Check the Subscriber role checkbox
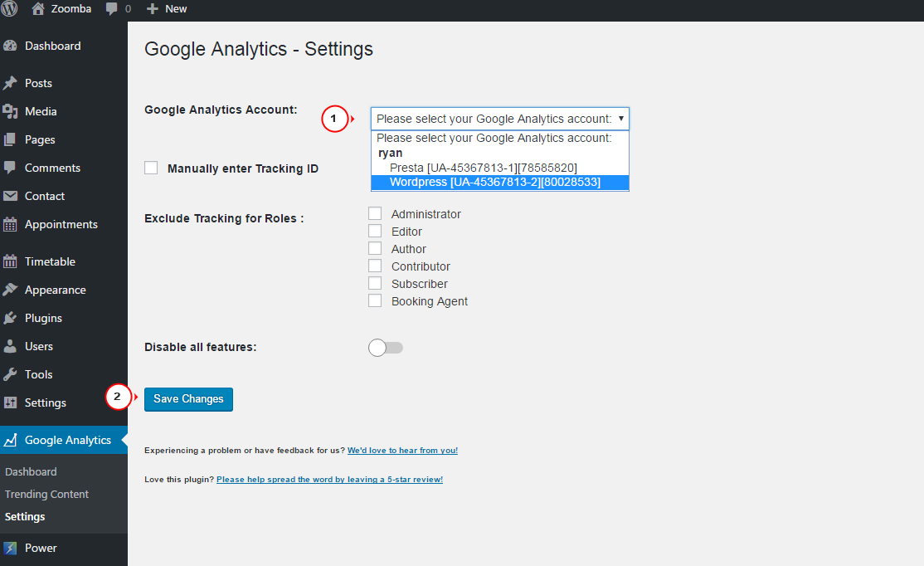 coord(375,283)
